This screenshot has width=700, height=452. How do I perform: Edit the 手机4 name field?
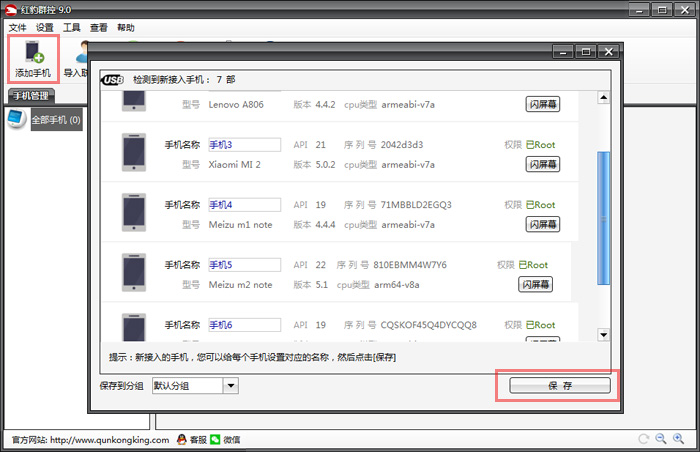(245, 205)
